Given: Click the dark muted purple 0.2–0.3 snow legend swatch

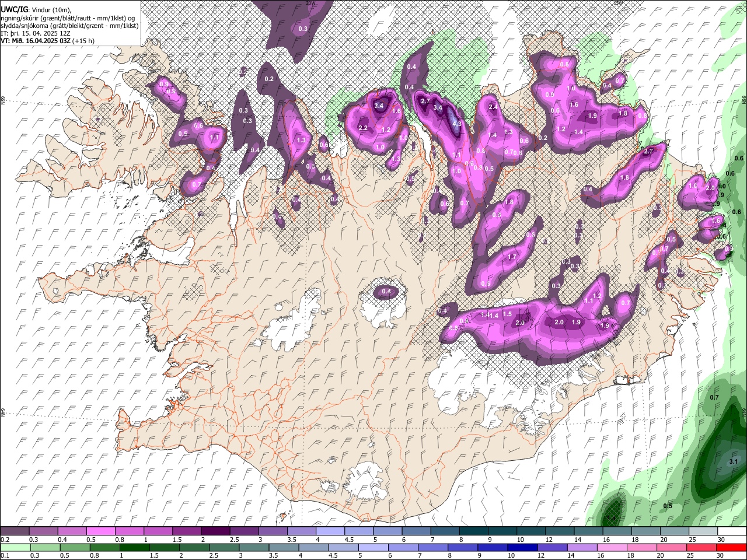Looking at the screenshot, I should click(15, 531).
